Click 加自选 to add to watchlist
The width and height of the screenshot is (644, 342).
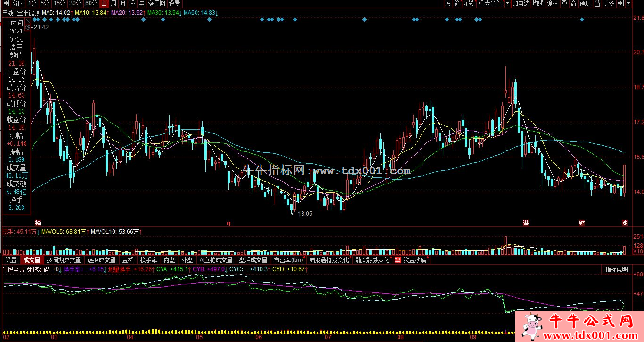click(x=521, y=3)
